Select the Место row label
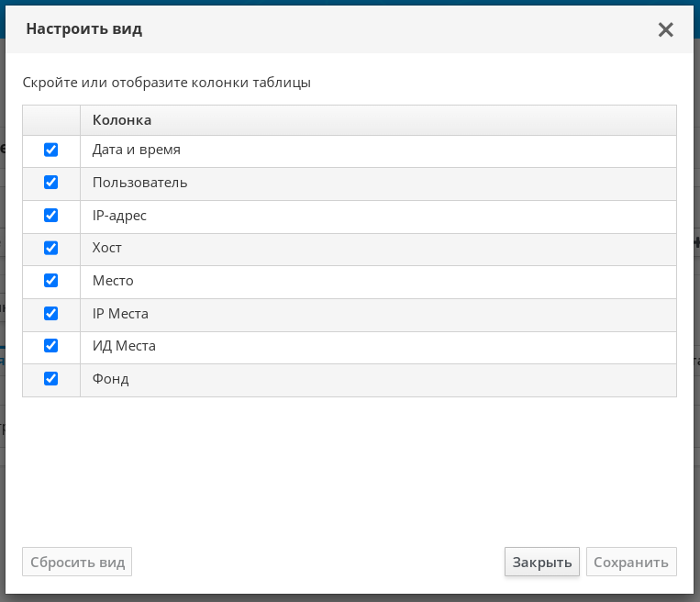Image resolution: width=700 pixels, height=602 pixels. tap(113, 281)
